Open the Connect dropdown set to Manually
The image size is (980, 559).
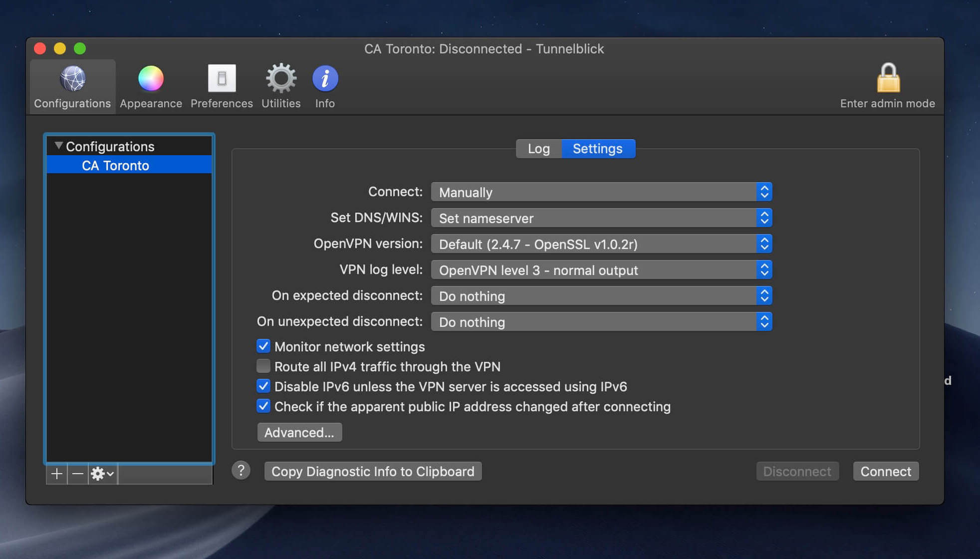(x=601, y=192)
